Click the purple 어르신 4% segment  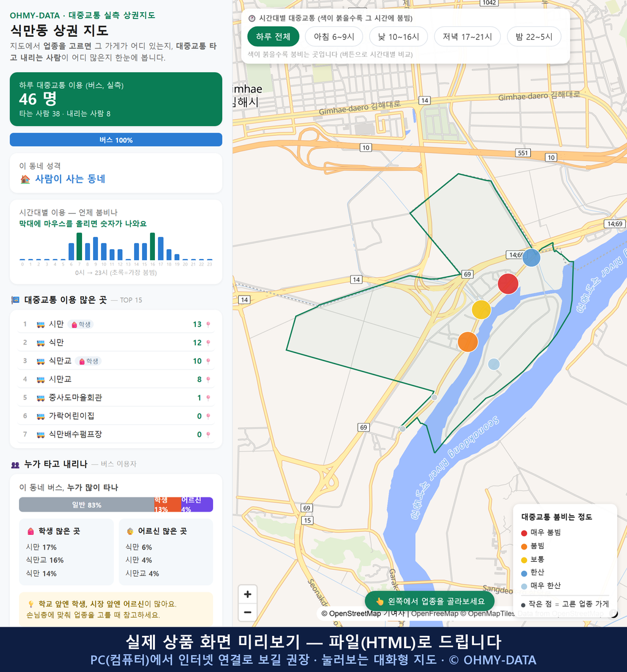(197, 505)
